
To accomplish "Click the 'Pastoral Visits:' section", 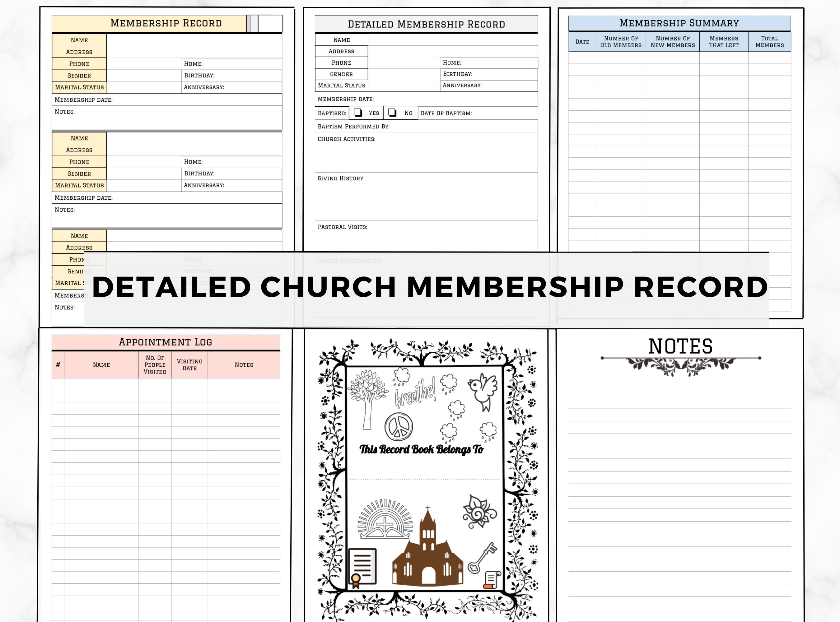I will pyautogui.click(x=427, y=236).
